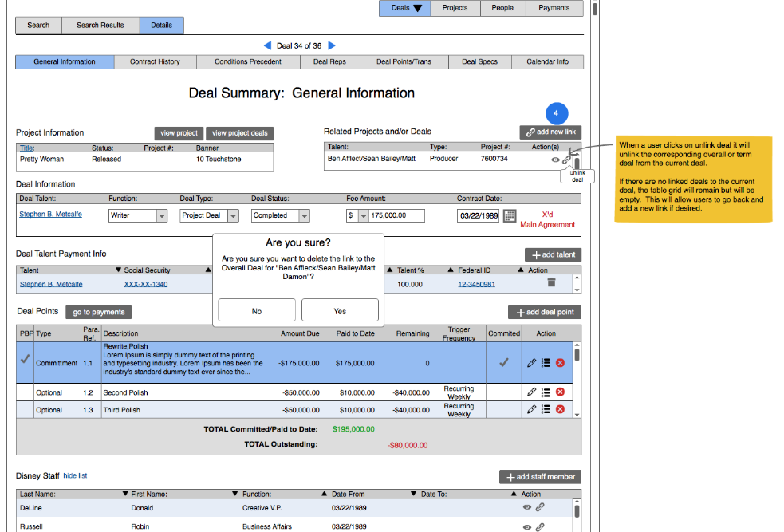Open the Deal Reps tab

pyautogui.click(x=329, y=61)
